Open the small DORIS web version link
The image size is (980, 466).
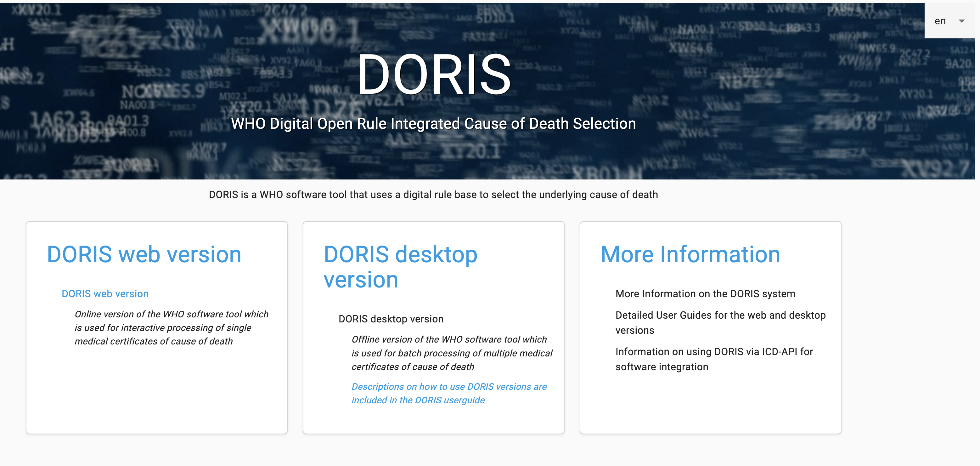point(105,293)
